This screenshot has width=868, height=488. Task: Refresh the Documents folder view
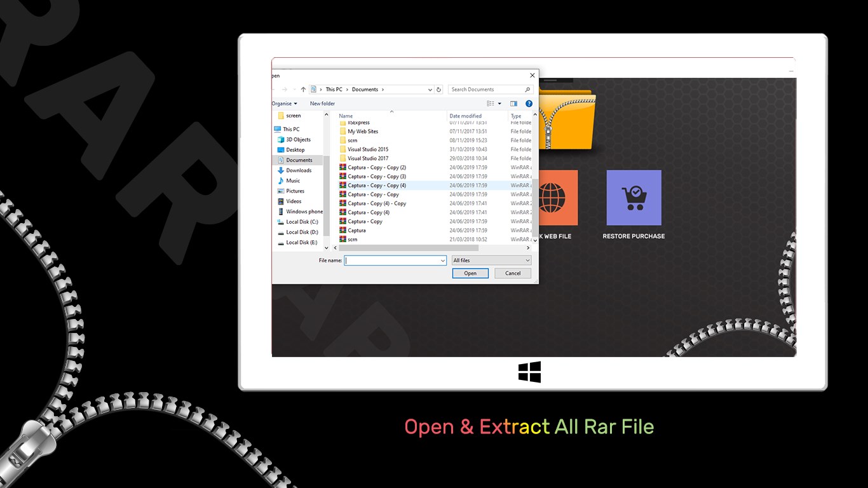pos(438,89)
